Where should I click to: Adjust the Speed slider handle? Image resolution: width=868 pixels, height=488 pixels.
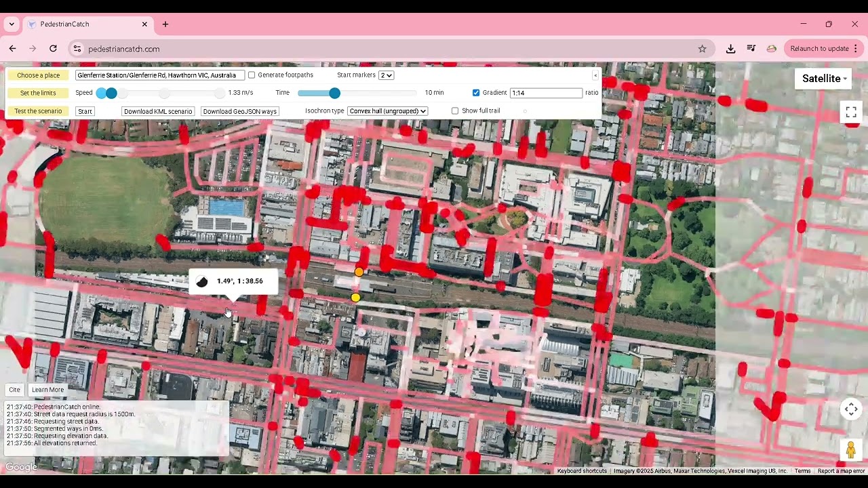[111, 93]
